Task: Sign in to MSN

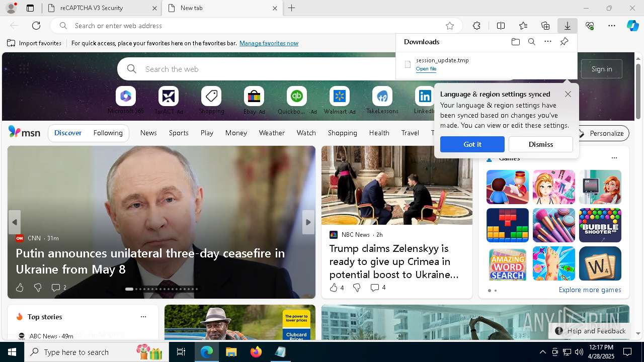Action: coord(602,69)
